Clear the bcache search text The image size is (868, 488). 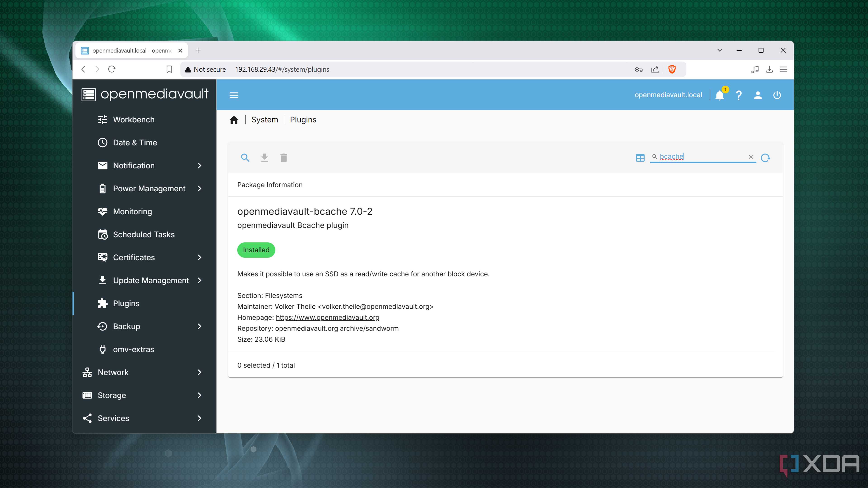click(751, 157)
